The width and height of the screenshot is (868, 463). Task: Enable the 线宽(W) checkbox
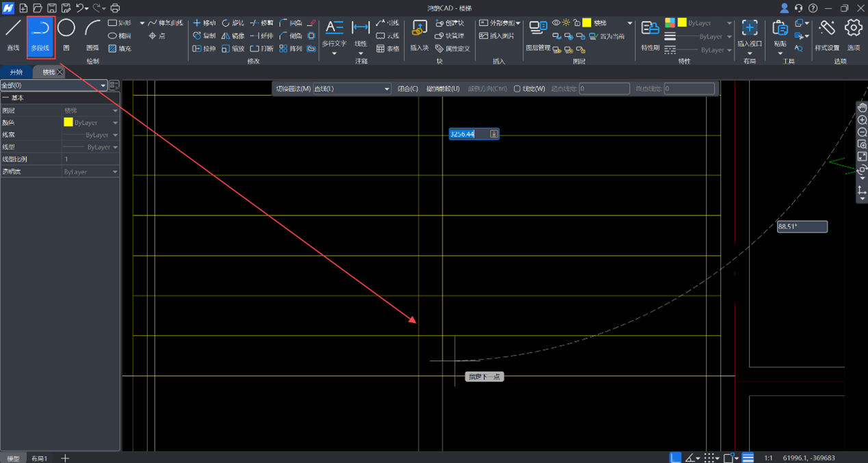[517, 89]
